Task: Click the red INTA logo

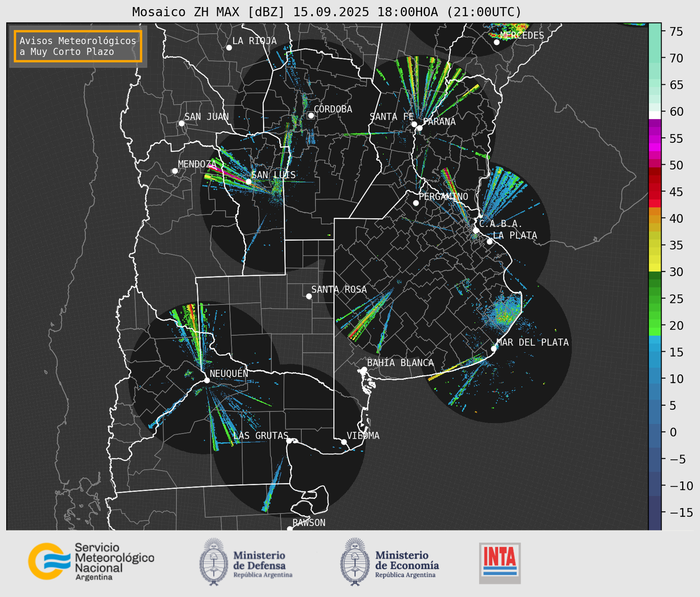Action: [x=500, y=563]
